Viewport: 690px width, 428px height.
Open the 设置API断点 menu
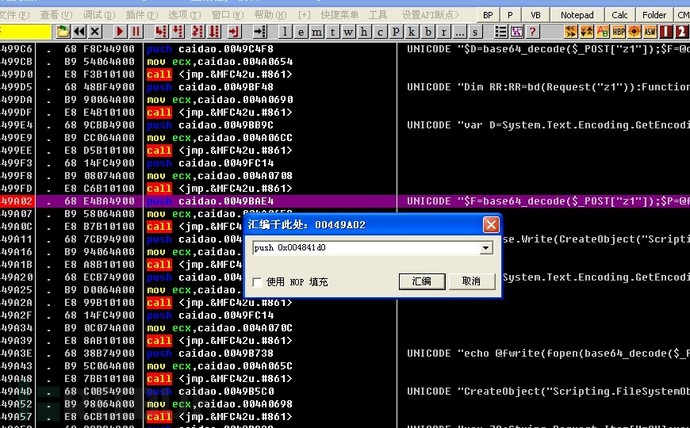430,15
